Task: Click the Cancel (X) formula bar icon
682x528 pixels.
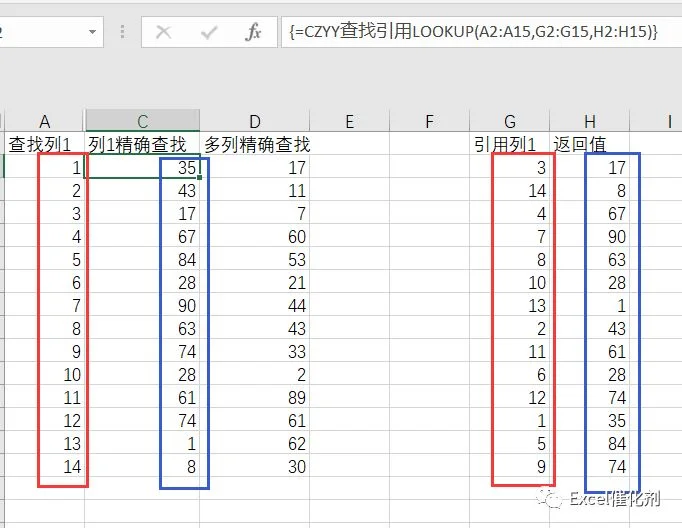Action: pyautogui.click(x=164, y=32)
